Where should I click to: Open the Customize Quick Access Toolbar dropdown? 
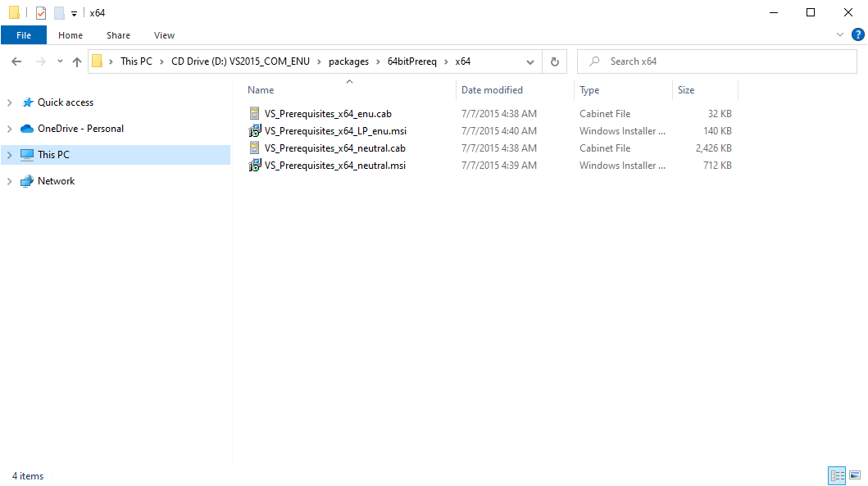[75, 13]
